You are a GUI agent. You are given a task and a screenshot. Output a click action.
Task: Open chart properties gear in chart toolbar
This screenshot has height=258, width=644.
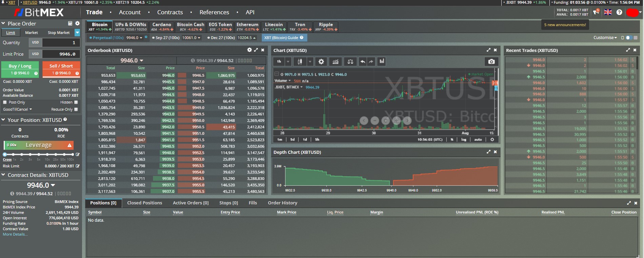point(321,61)
